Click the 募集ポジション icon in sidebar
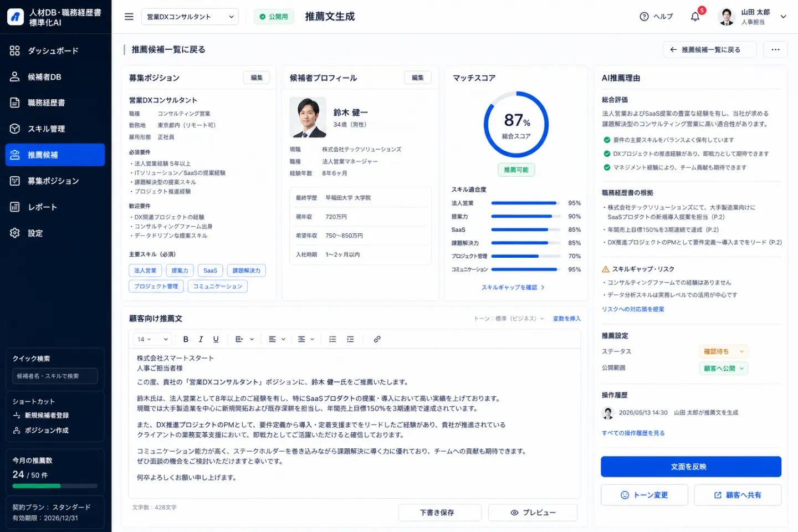Image resolution: width=798 pixels, height=532 pixels. (x=15, y=181)
